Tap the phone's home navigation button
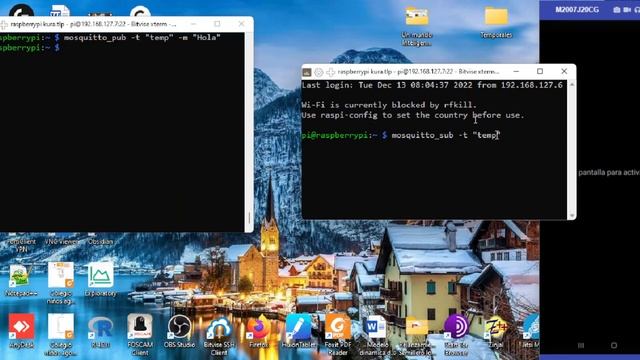Image resolution: width=640 pixels, height=360 pixels. tap(613, 345)
